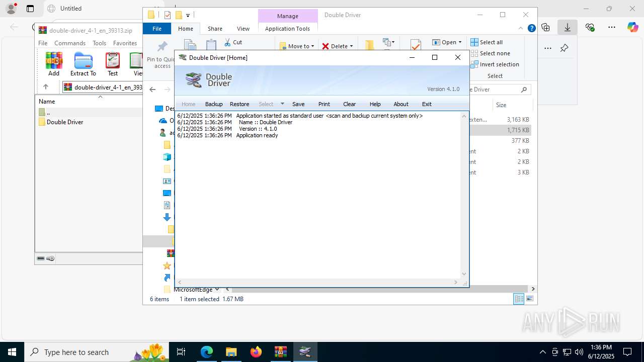Click the Add archive icon in WinRAR
This screenshot has height=362, width=644.
[x=54, y=64]
